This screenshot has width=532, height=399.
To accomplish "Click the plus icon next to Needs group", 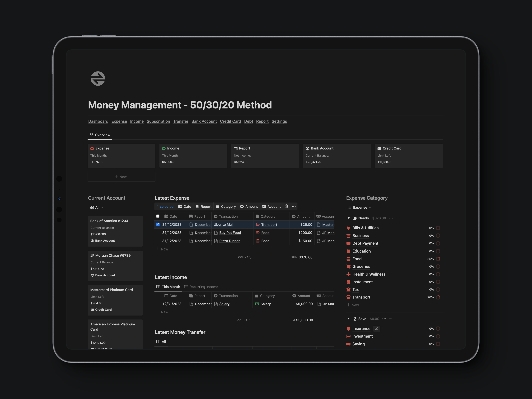I will click(397, 218).
